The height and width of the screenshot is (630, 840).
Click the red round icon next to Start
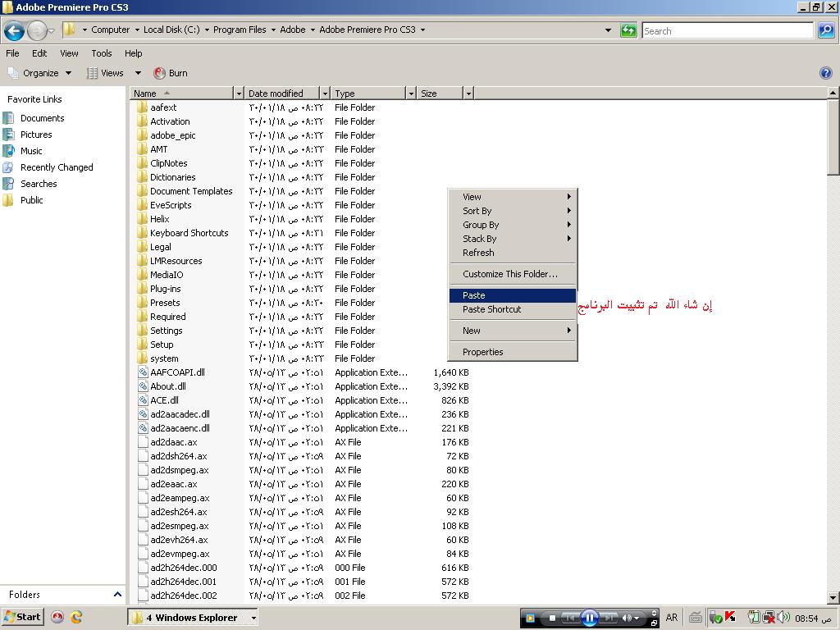click(x=57, y=617)
